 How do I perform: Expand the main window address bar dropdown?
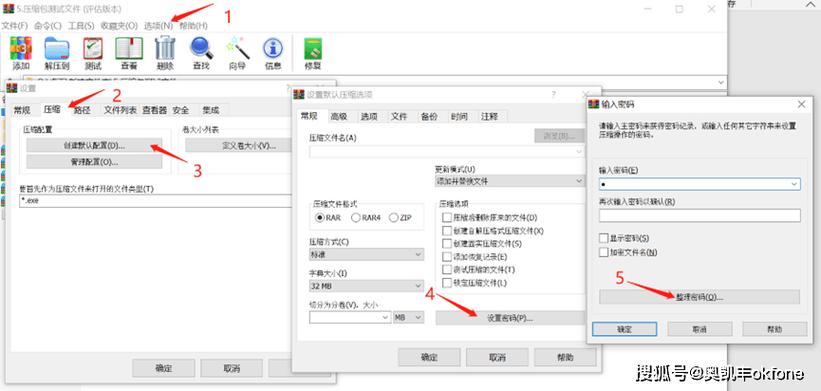(x=722, y=83)
